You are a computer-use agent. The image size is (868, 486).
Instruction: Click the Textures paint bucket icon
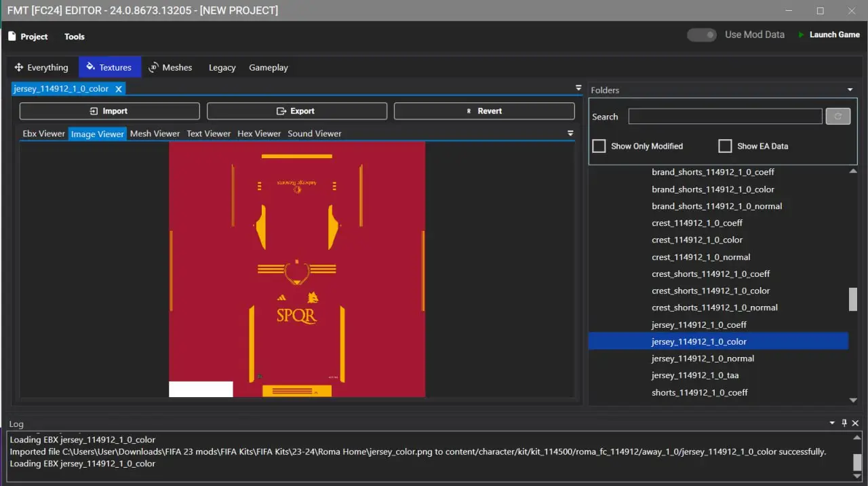click(x=90, y=67)
